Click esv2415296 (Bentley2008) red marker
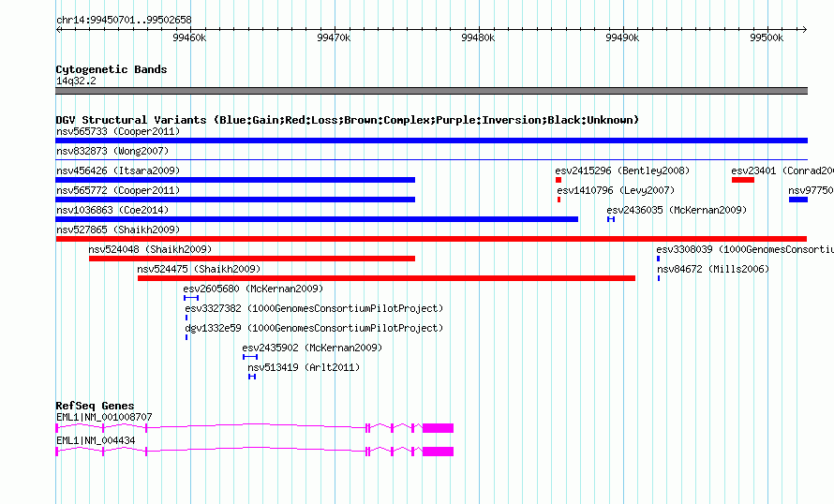This screenshot has width=834, height=504. pyautogui.click(x=558, y=180)
